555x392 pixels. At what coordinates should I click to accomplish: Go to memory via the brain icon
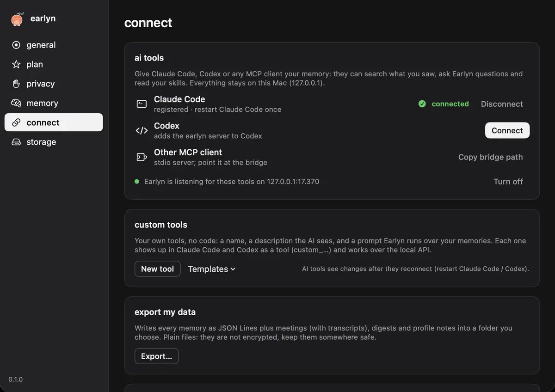(16, 103)
